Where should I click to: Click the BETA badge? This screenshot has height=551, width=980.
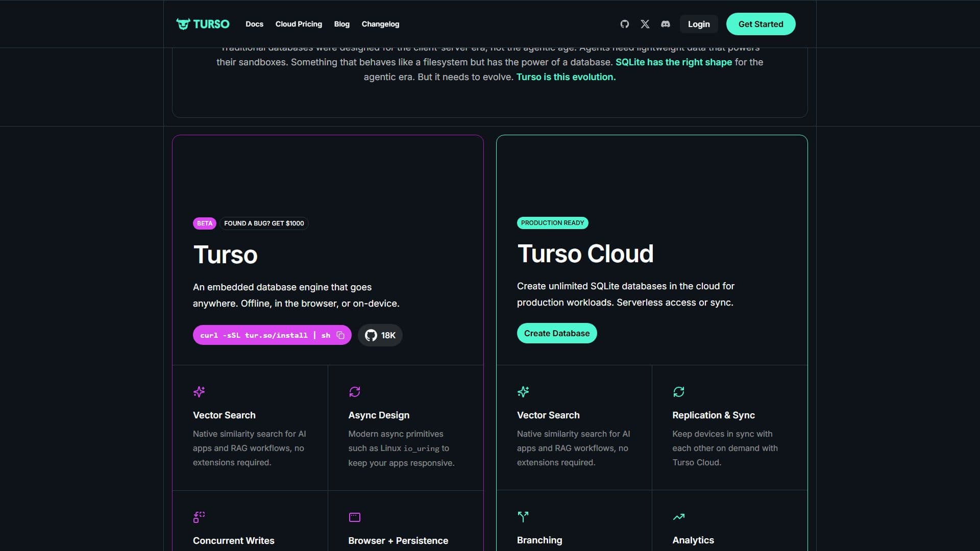[x=205, y=223]
